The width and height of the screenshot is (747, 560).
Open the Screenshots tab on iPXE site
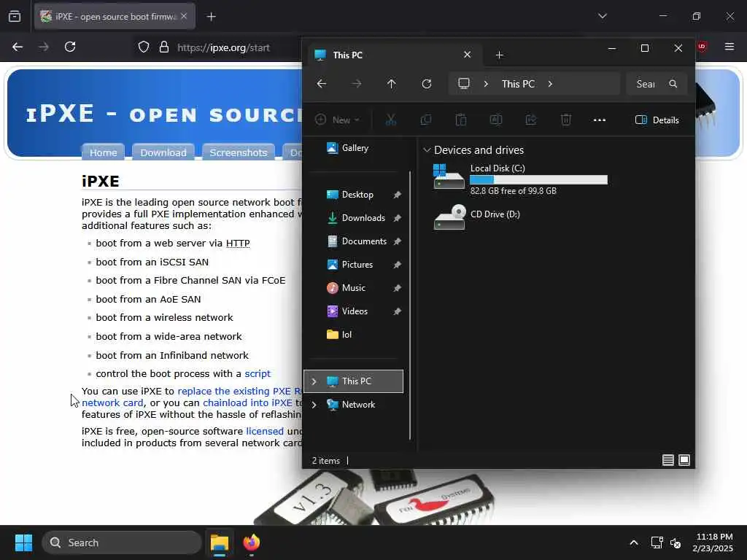[x=239, y=152]
